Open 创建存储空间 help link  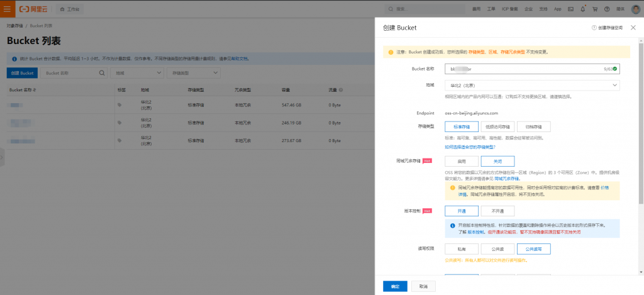[x=607, y=28]
